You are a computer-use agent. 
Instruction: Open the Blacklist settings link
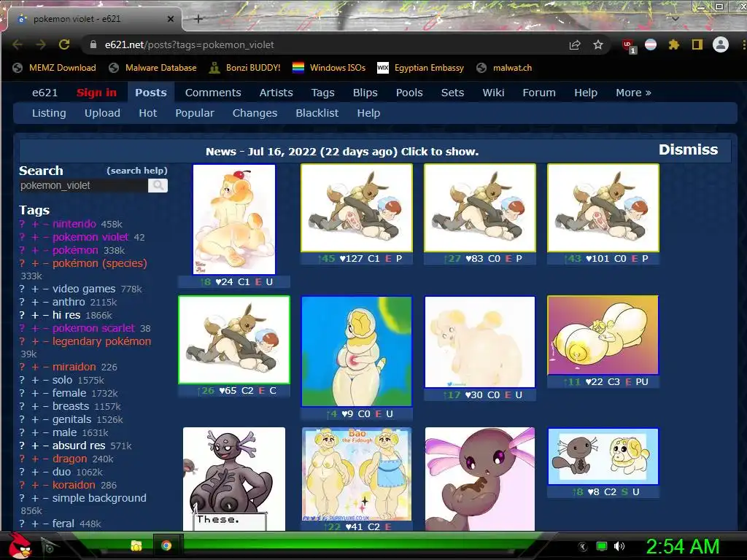(x=317, y=113)
